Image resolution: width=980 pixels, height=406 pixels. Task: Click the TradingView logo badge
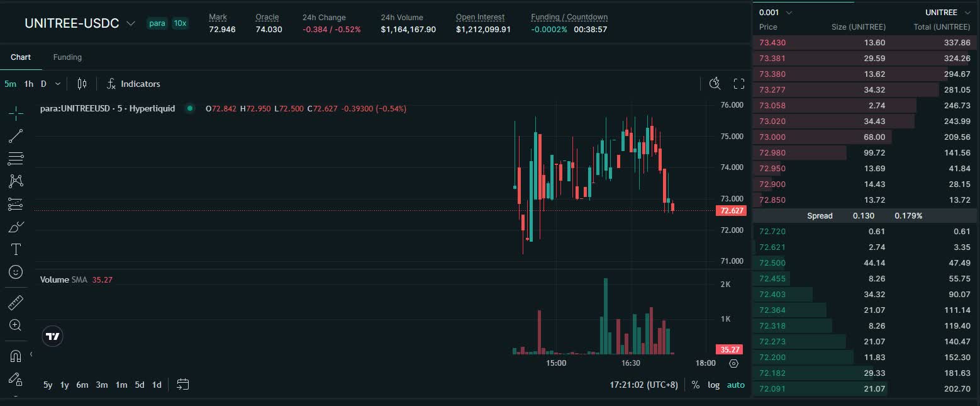pos(53,337)
